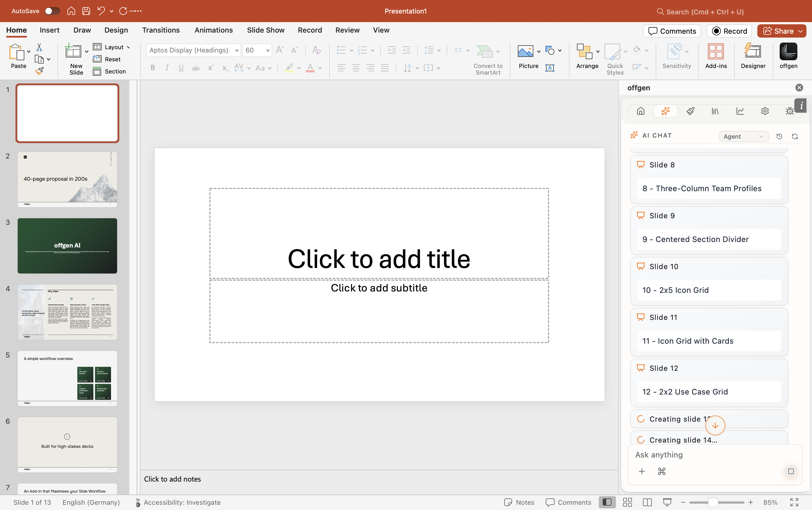Open the offgen library books icon

click(715, 111)
